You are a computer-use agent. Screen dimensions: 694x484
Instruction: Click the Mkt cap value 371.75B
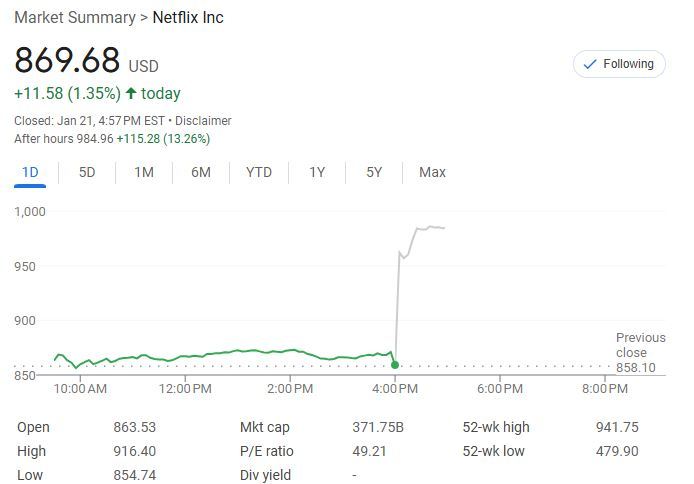coord(378,427)
